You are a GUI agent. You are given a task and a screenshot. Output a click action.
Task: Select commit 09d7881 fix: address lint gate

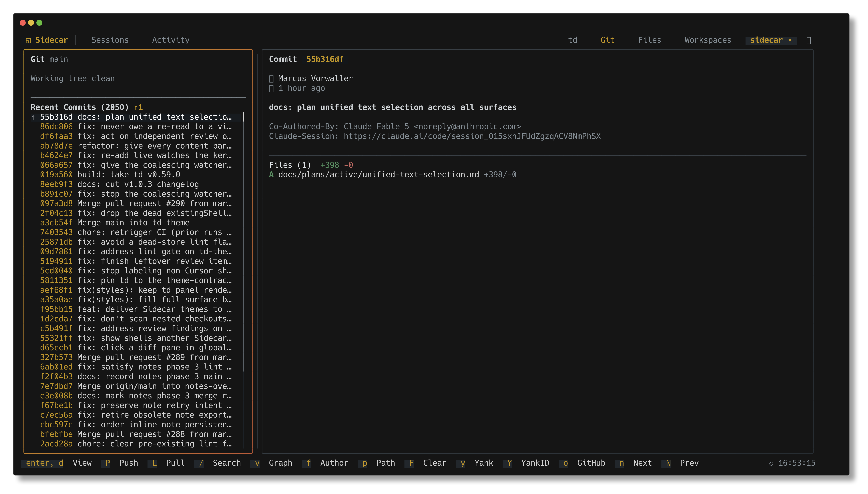coord(136,251)
